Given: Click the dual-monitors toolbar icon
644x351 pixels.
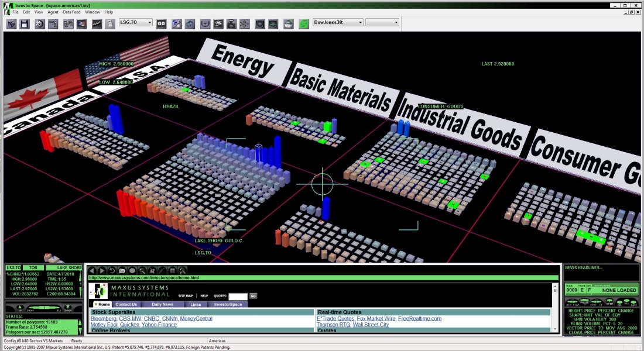Looking at the screenshot, I should coord(68,24).
